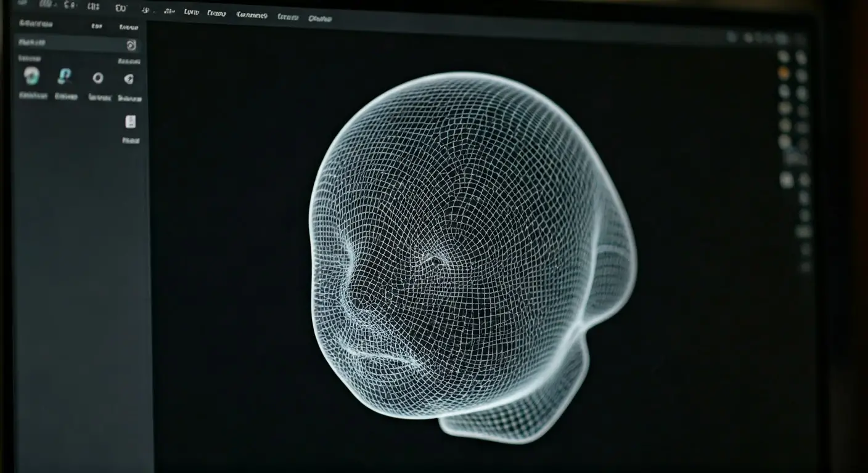Click the label beneath the white document icon
Image resolution: width=868 pixels, height=473 pixels.
(131, 140)
